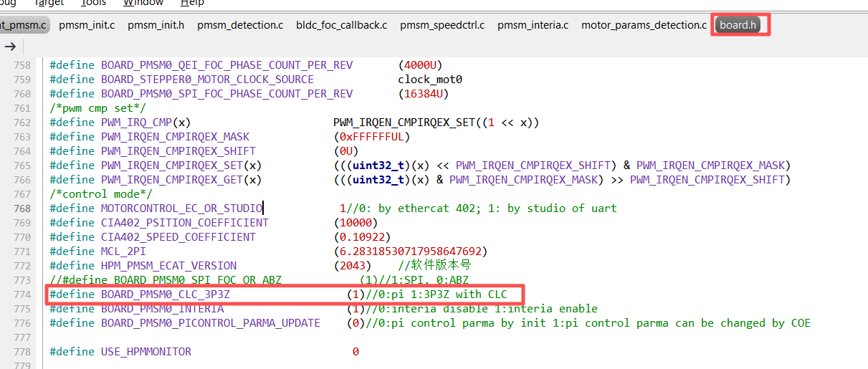Click CIA402_PSITION_COEFFICIENT macro name
Viewport: 868px width, 369px height.
184,223
